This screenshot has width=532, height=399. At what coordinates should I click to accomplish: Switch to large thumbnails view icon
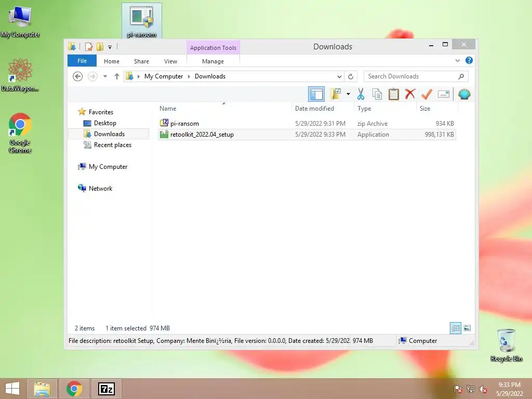[467, 328]
